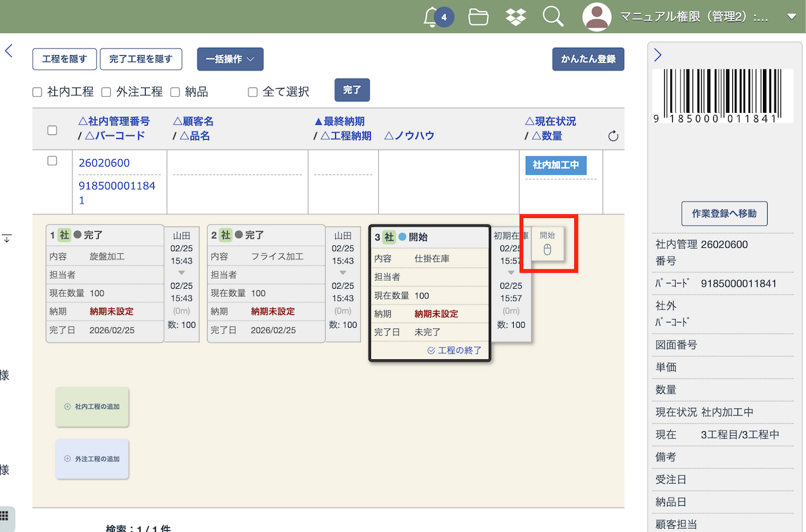Click the green 社内工程の追加 card
Screen dimensions: 806x532
tap(92, 406)
